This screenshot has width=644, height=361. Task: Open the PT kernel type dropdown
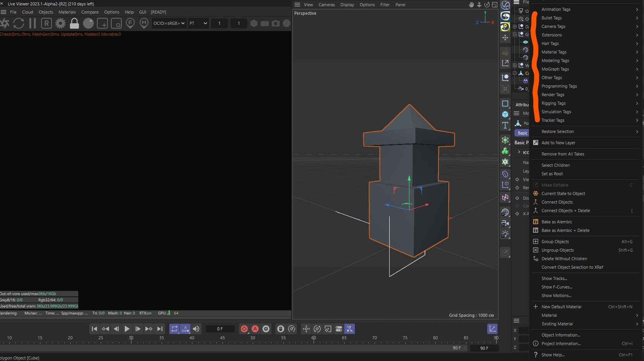tap(198, 23)
